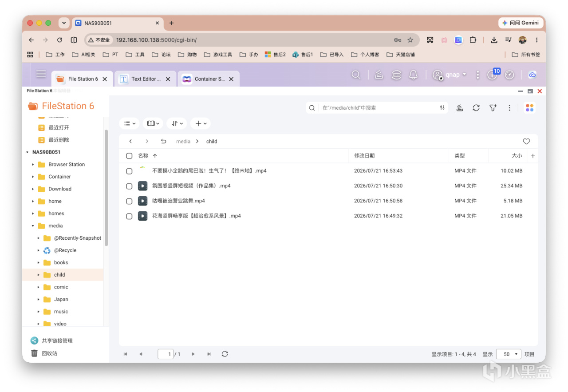Click the child breadcrumb
This screenshot has width=568, height=392.
(x=212, y=142)
